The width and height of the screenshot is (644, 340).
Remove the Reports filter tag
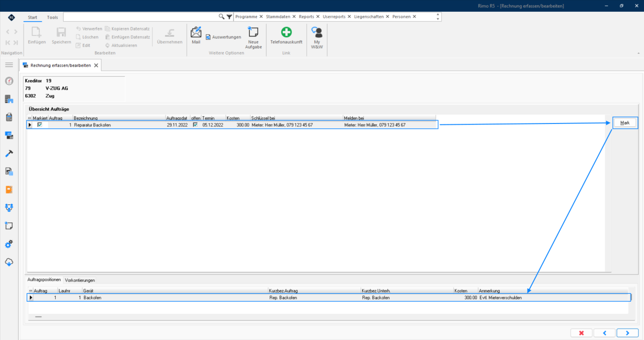pyautogui.click(x=318, y=17)
